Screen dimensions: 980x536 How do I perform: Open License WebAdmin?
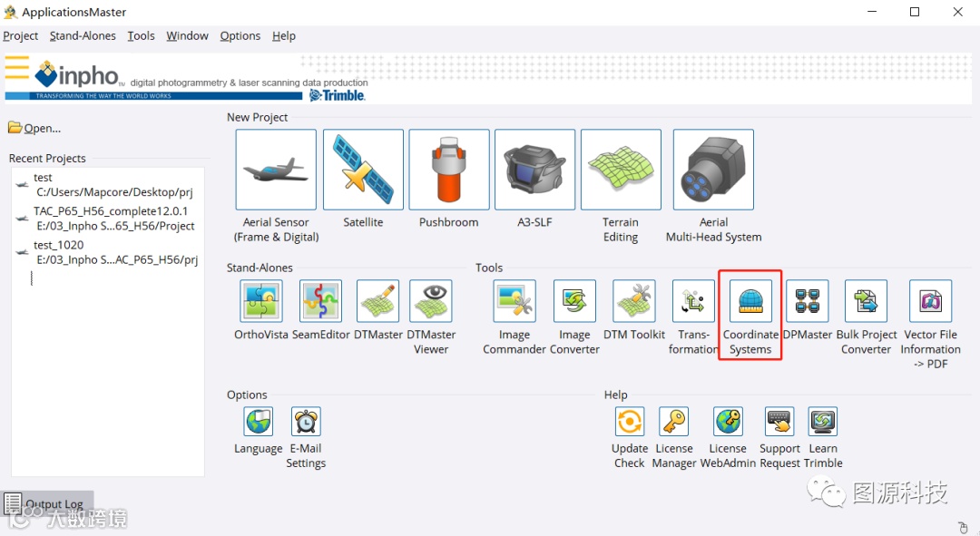click(728, 422)
